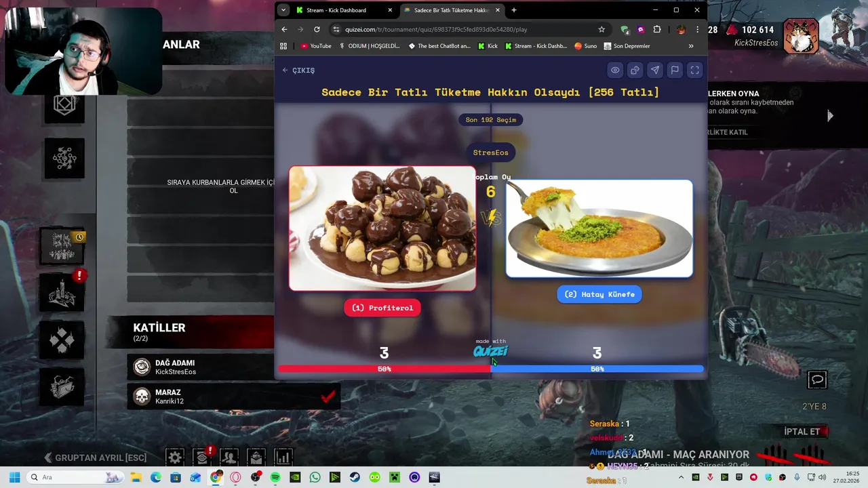This screenshot has height=488, width=868.
Task: Report the quiz with the flag icon
Action: 675,70
